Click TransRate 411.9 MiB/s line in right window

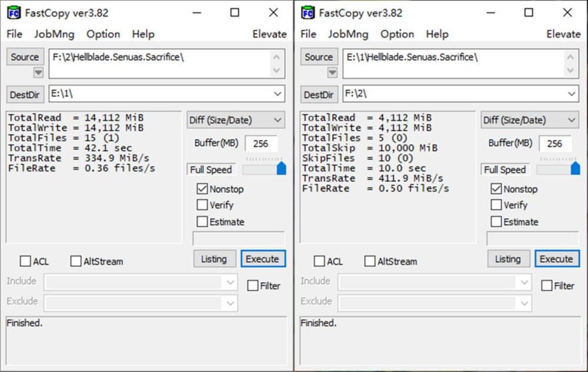tap(373, 178)
